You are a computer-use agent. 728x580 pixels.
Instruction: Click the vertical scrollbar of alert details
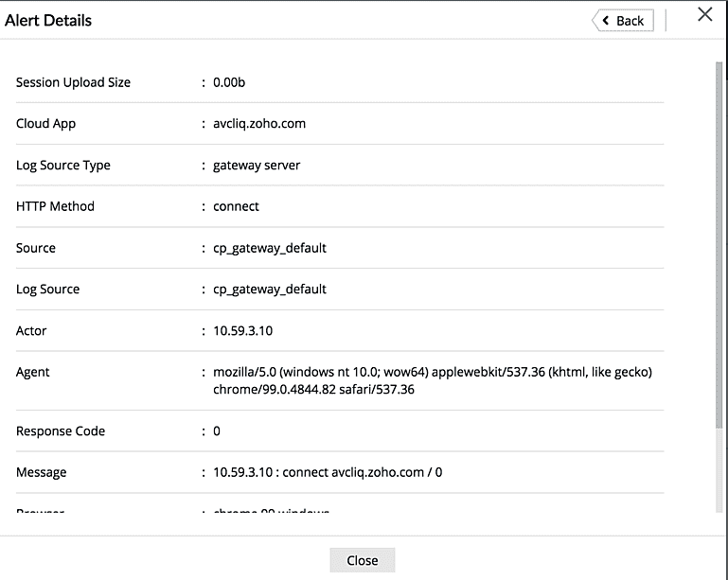coord(719,237)
